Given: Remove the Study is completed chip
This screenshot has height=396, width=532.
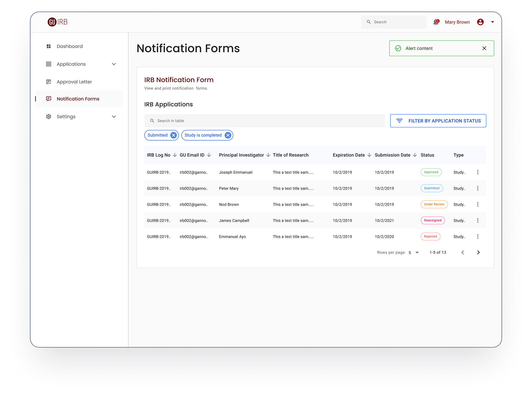Looking at the screenshot, I should click(228, 135).
